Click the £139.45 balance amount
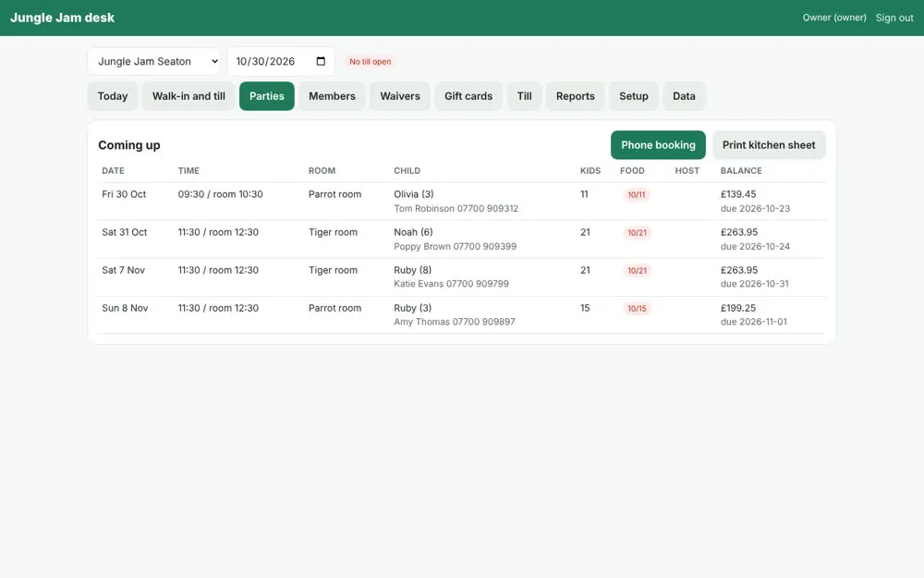The width and height of the screenshot is (924, 578). click(x=737, y=194)
